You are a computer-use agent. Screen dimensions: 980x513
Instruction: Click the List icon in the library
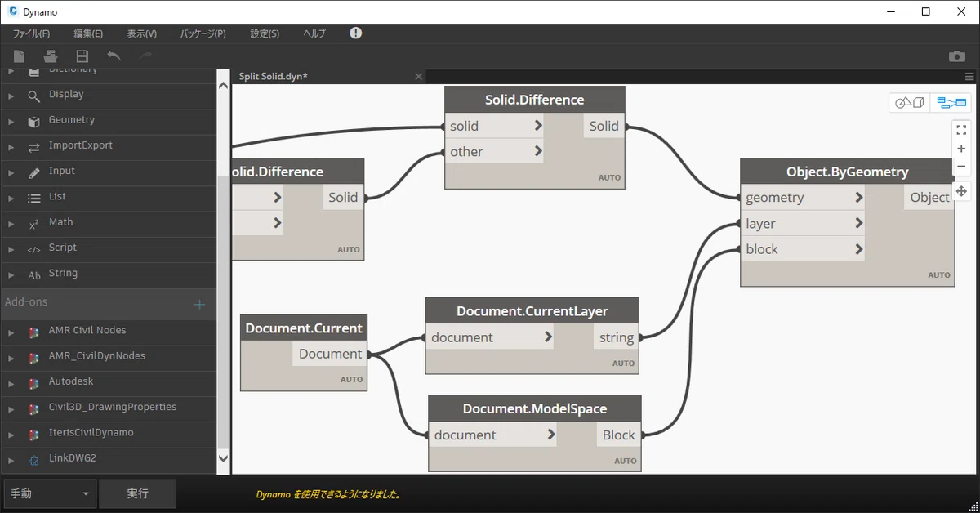coord(33,198)
